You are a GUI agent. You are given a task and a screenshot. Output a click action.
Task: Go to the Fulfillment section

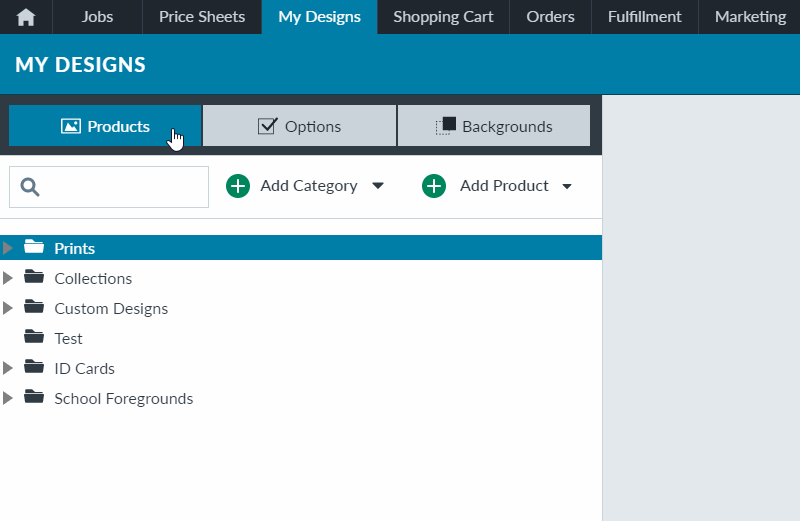pyautogui.click(x=644, y=17)
